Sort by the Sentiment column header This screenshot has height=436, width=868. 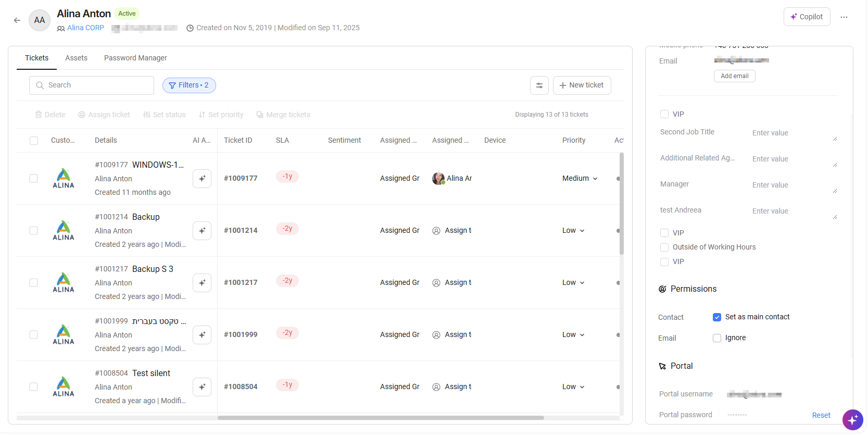click(x=344, y=140)
